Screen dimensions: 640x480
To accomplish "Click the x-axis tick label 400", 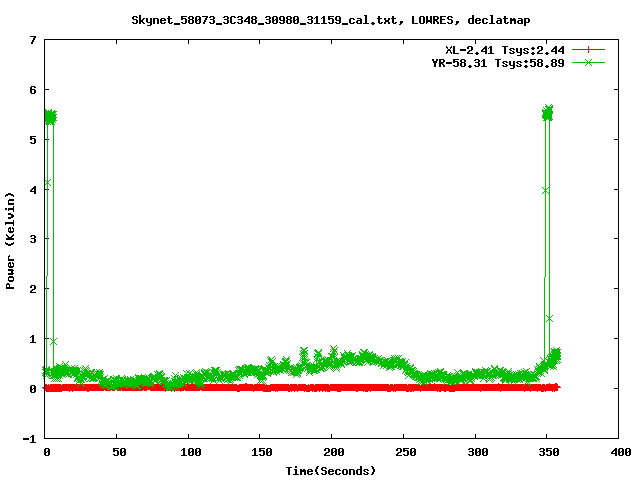I will tap(620, 452).
